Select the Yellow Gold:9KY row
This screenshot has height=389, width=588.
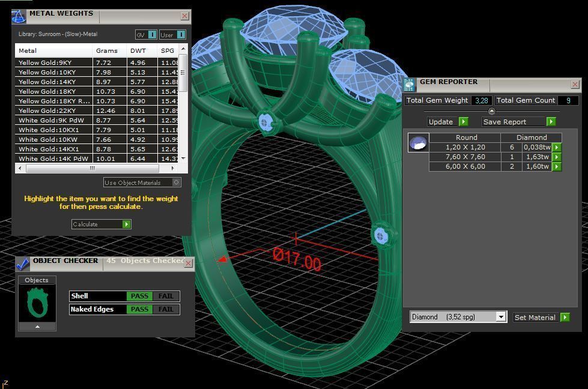coord(97,62)
